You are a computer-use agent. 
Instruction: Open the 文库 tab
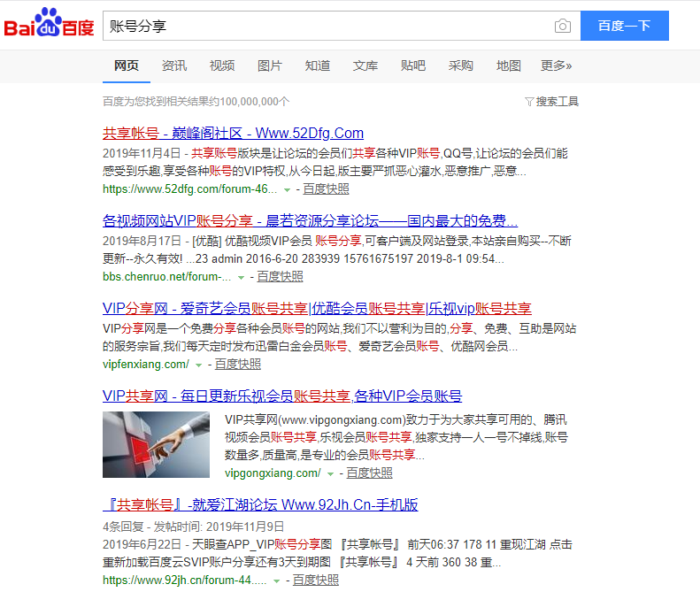coord(365,65)
